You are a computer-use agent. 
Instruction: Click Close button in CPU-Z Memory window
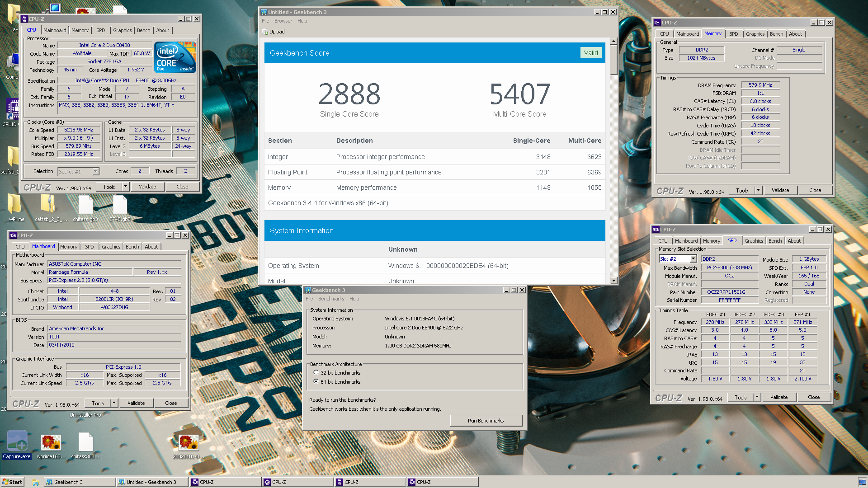(x=815, y=190)
